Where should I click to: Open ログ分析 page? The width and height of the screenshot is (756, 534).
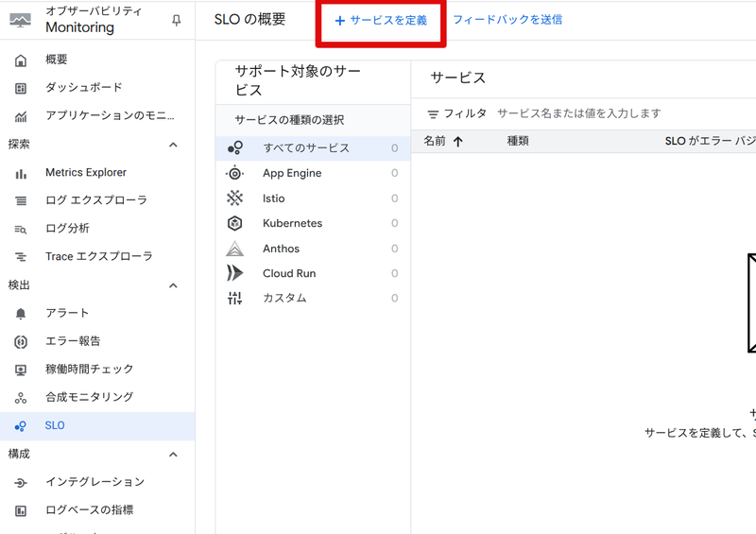tap(97, 229)
